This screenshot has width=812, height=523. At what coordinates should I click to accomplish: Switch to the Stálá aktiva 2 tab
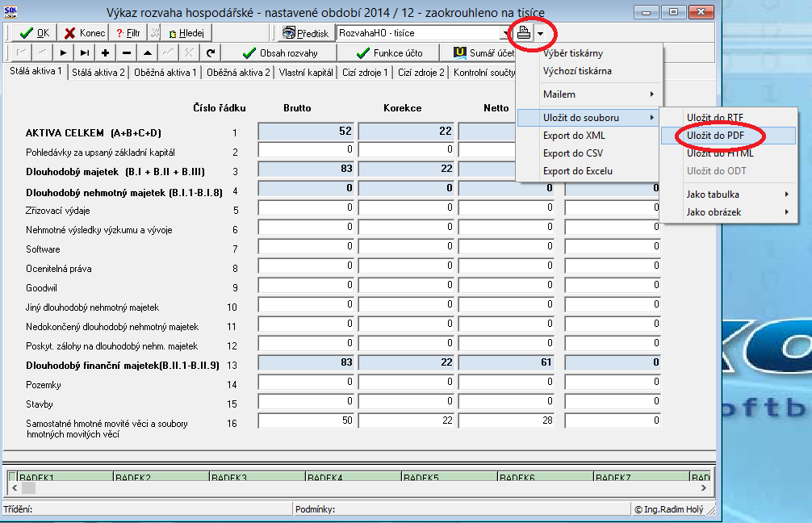[98, 73]
